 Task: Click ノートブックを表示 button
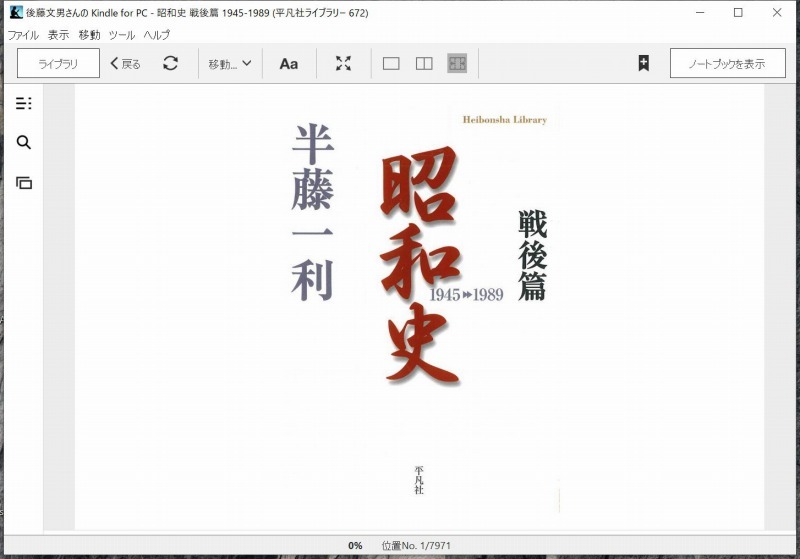click(728, 63)
